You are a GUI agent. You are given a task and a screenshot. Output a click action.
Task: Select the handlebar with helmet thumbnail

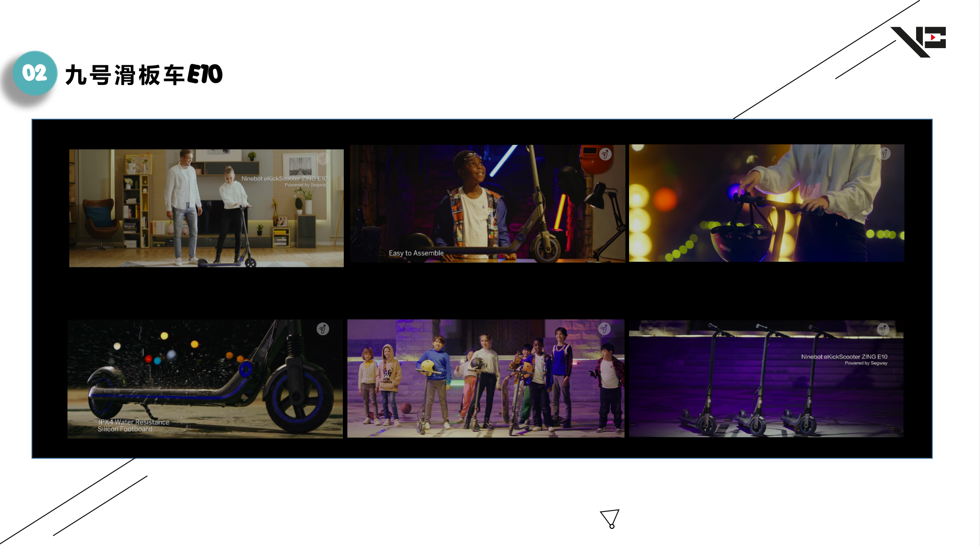coord(767,203)
